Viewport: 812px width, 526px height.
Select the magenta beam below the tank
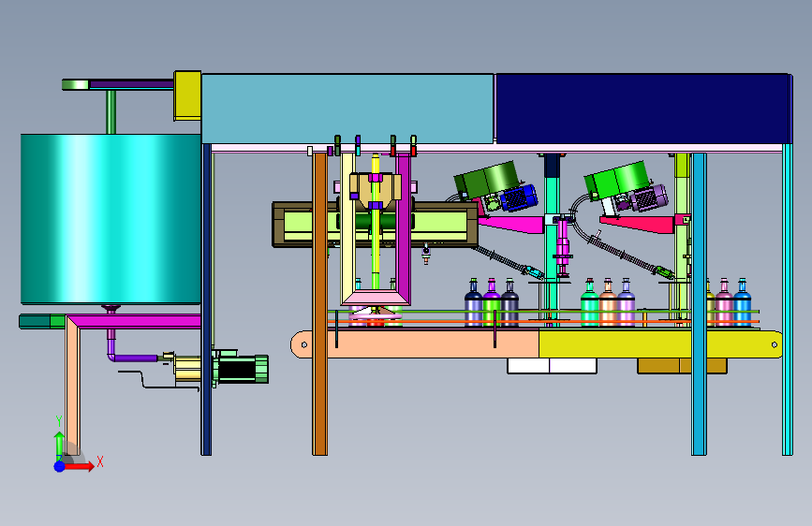[x=136, y=321]
